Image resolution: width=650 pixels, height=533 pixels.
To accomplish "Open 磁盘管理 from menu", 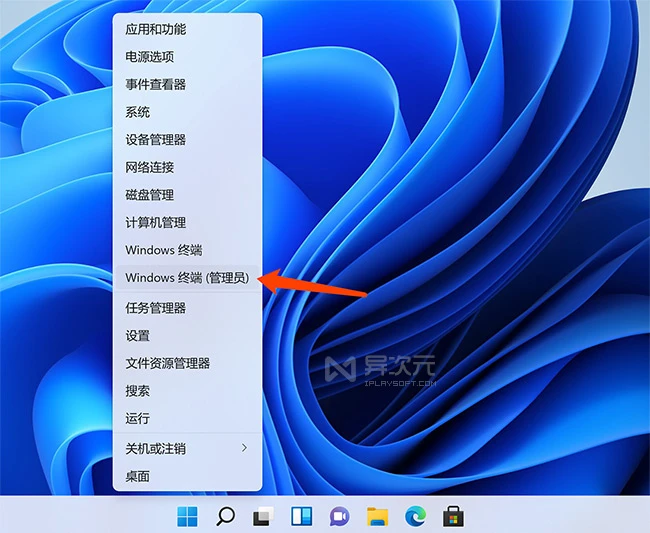I will (187, 195).
